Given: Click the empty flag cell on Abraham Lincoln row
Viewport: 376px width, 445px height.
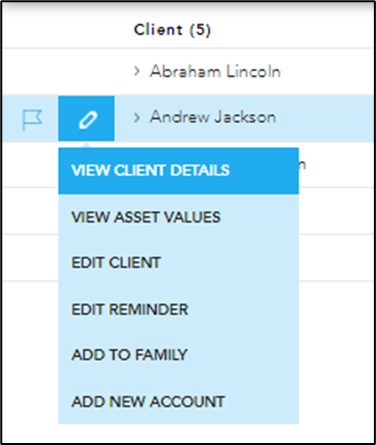Looking at the screenshot, I should [x=32, y=71].
